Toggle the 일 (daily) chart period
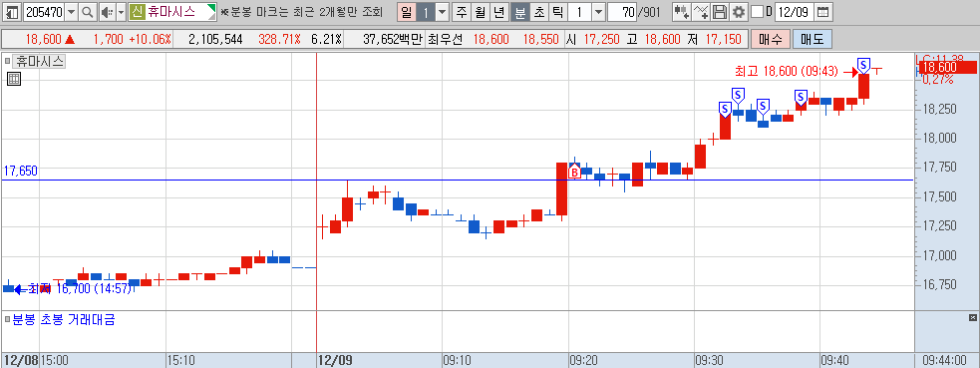 click(x=406, y=12)
